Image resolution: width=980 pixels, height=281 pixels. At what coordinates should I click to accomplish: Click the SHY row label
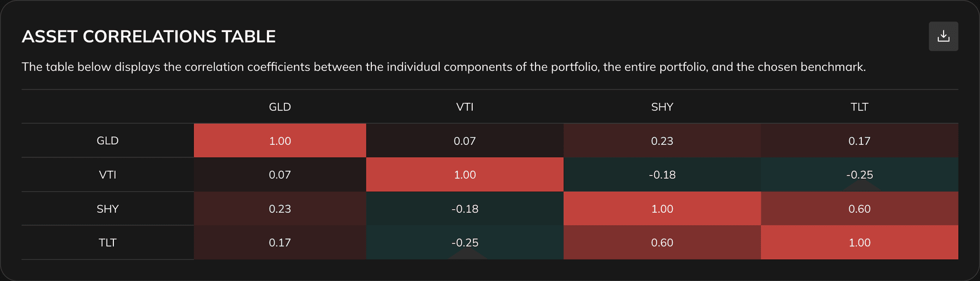coord(107,209)
